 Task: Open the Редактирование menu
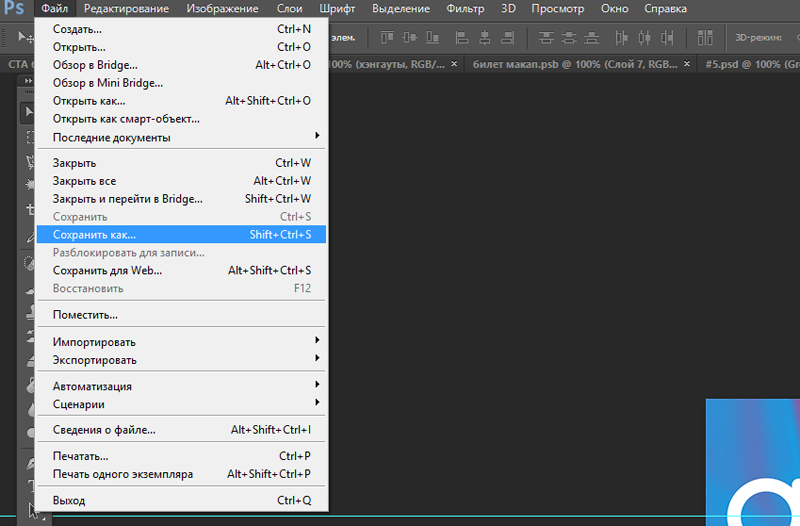click(x=126, y=9)
